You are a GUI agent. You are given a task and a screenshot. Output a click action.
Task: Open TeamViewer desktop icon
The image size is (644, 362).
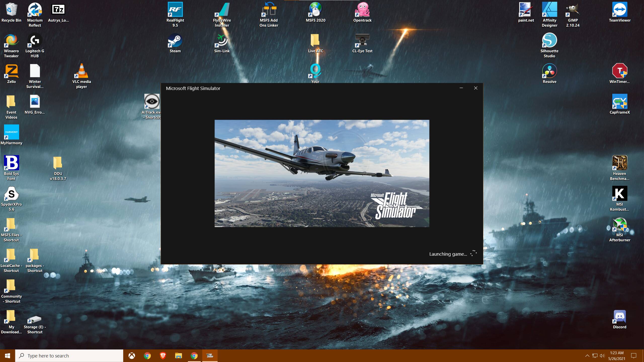tap(620, 13)
